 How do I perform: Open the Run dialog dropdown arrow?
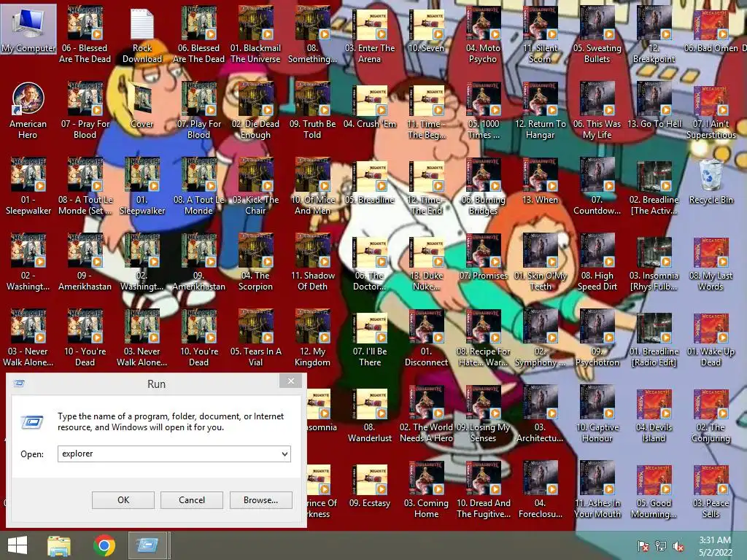pos(285,454)
